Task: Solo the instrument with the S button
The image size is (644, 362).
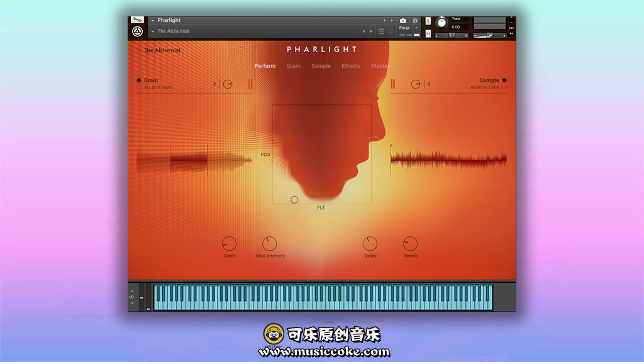Action: click(x=428, y=21)
